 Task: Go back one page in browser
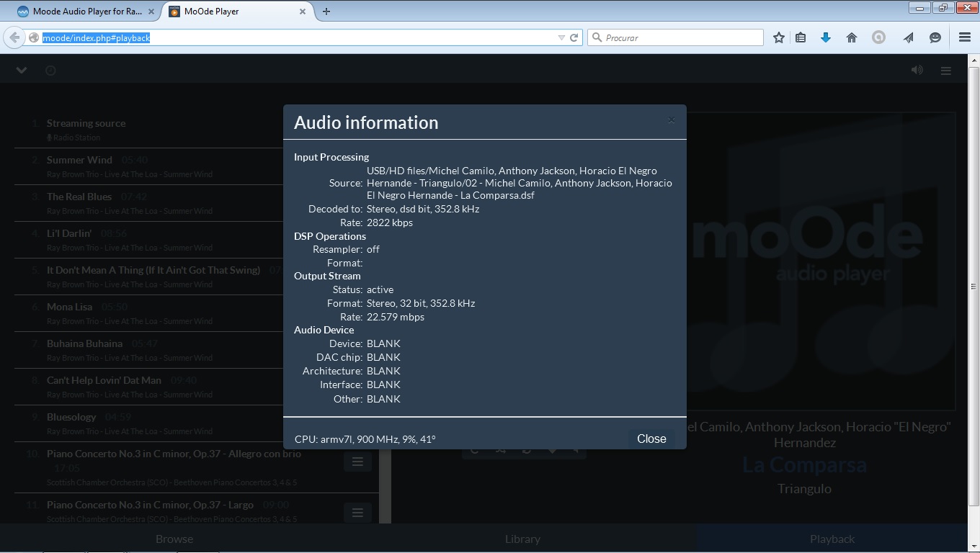(14, 37)
